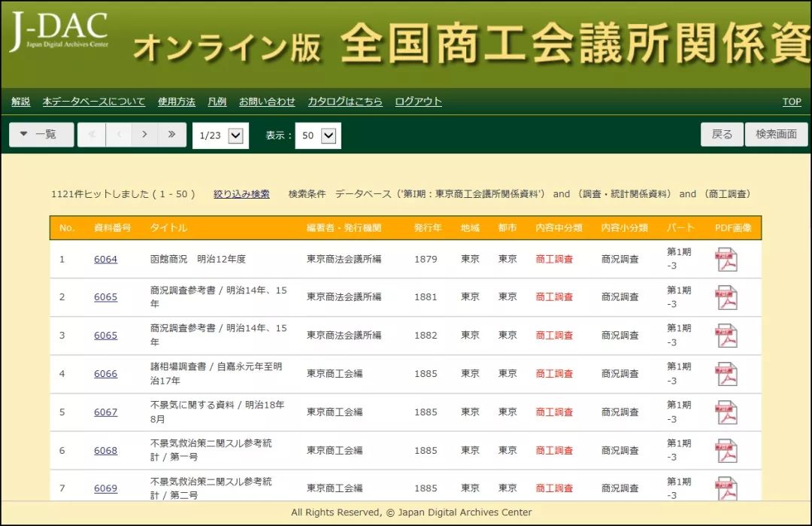Open the PDF for 不景気救治策 第二号 row
Viewport: 812px width, 526px height.
(727, 488)
